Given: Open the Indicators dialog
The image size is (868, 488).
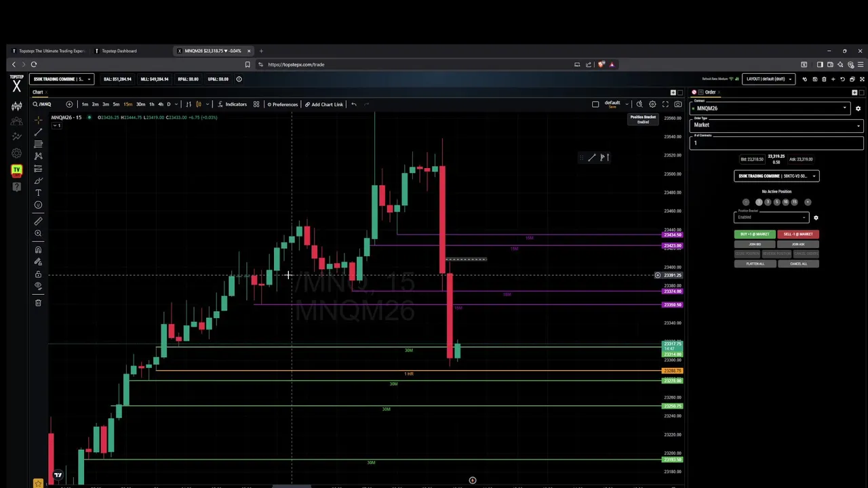Looking at the screenshot, I should click(233, 104).
